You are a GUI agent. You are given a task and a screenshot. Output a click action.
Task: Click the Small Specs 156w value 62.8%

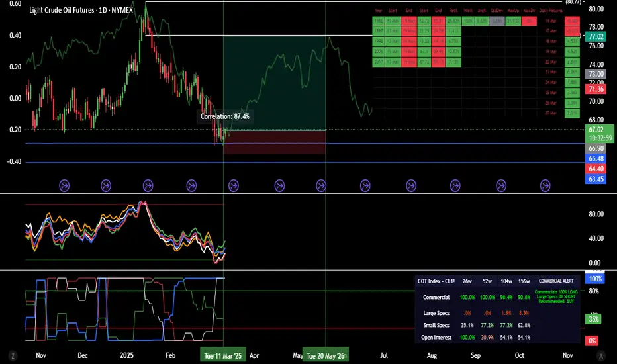(524, 326)
